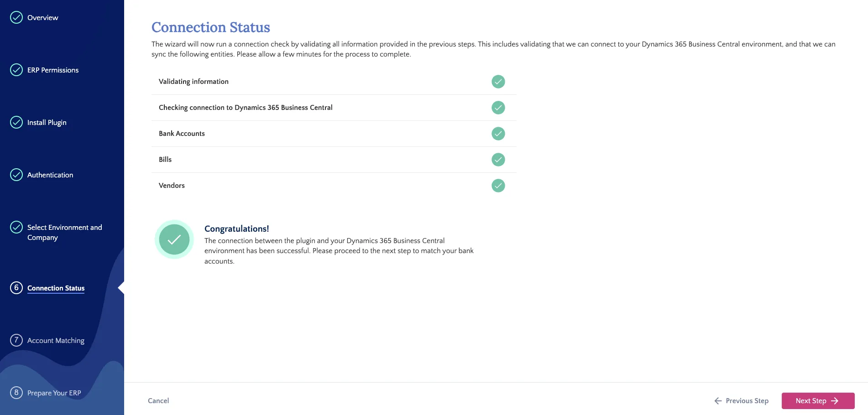Proceed with the Next Step button
868x415 pixels.
pos(818,401)
